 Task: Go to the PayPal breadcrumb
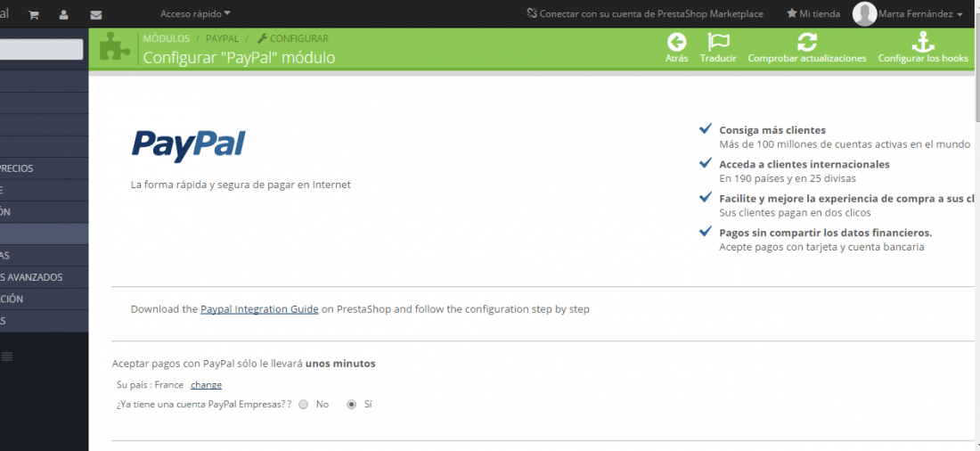click(222, 39)
